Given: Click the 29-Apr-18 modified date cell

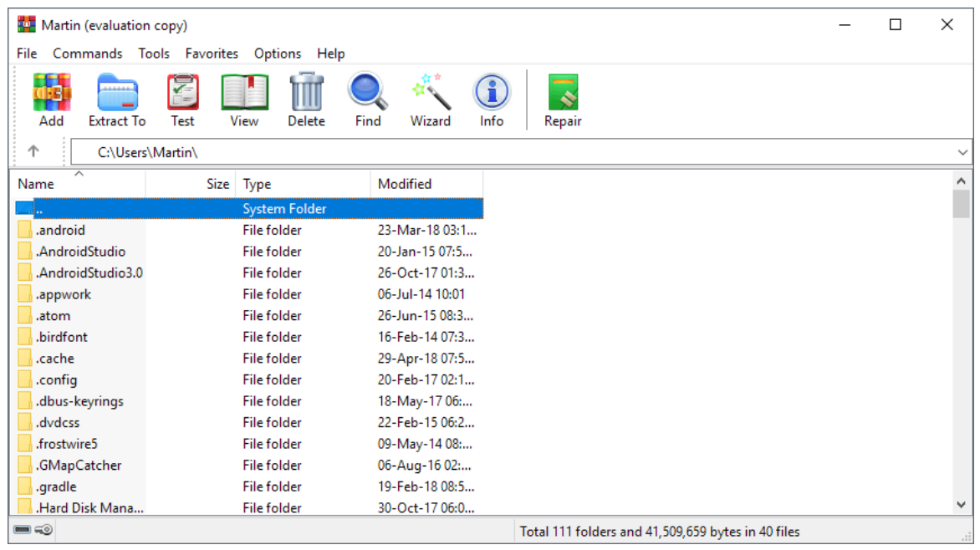Looking at the screenshot, I should 426,358.
